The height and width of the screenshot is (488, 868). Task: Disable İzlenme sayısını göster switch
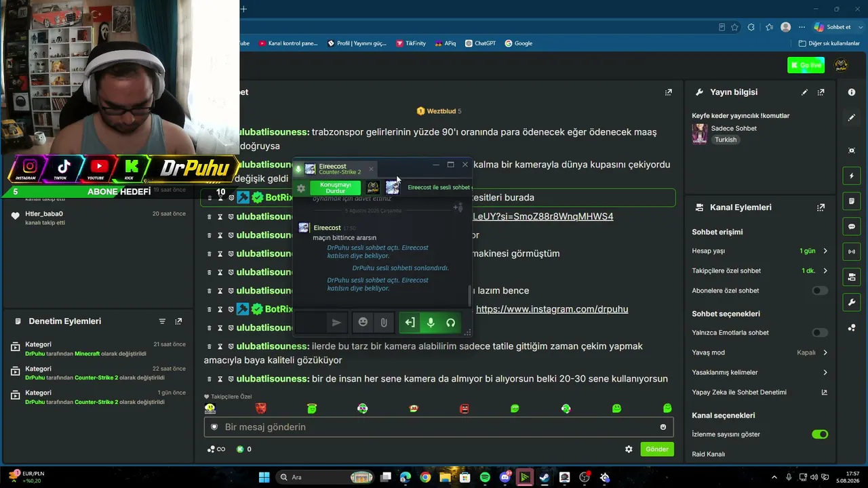tap(820, 434)
